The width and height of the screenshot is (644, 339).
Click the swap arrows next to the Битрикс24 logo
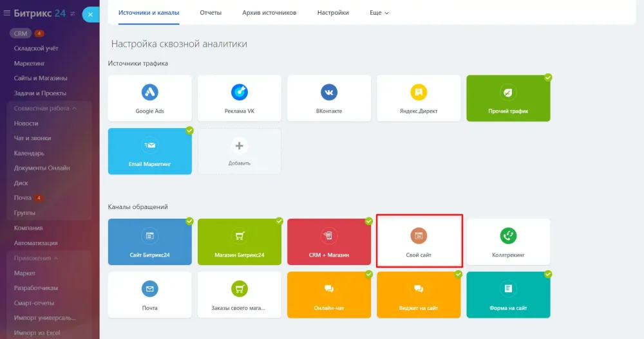pyautogui.click(x=73, y=14)
